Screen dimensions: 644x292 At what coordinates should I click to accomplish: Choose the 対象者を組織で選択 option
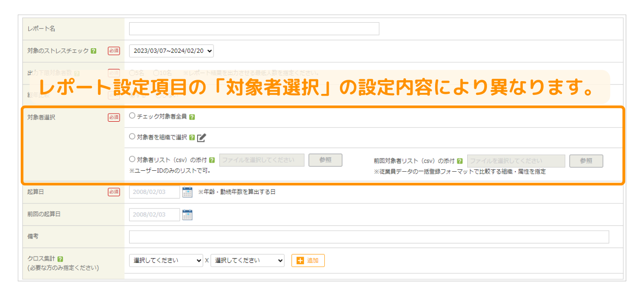point(132,137)
